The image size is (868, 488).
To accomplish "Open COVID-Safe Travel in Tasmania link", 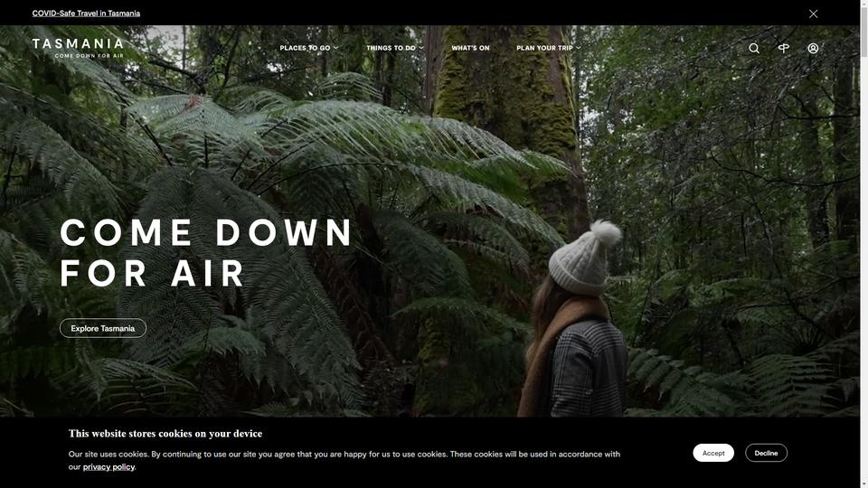I will (x=86, y=14).
